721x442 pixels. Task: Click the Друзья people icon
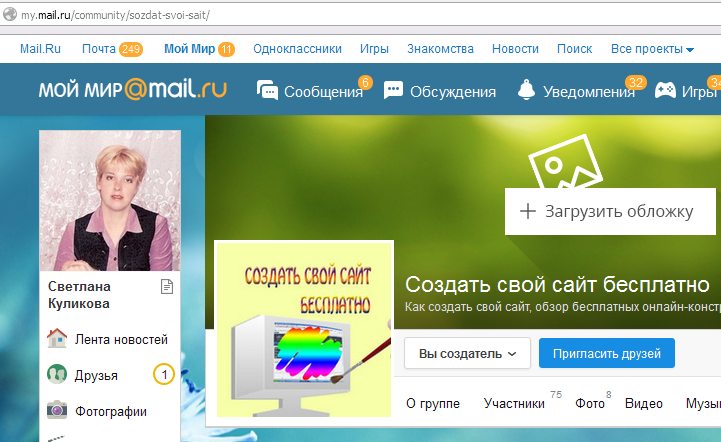57,374
